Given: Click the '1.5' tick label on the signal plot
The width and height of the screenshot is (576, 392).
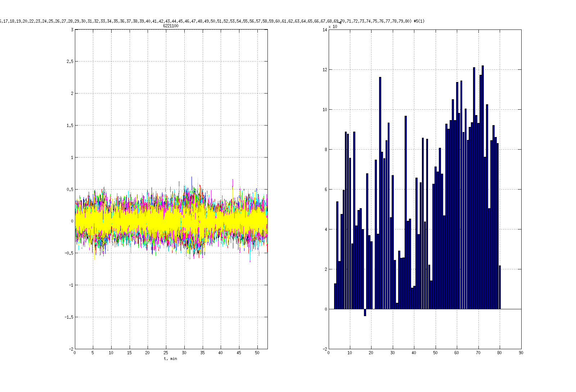Looking at the screenshot, I should pos(70,126).
